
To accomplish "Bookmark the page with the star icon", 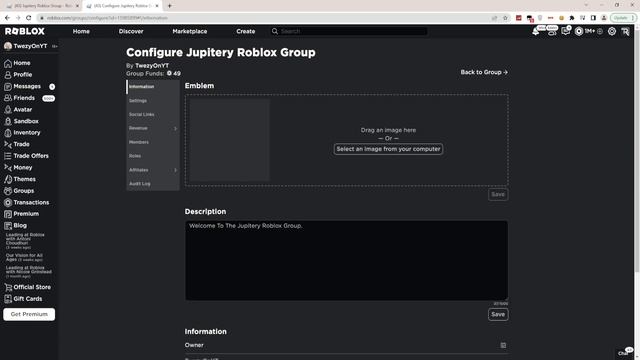I will 505,18.
